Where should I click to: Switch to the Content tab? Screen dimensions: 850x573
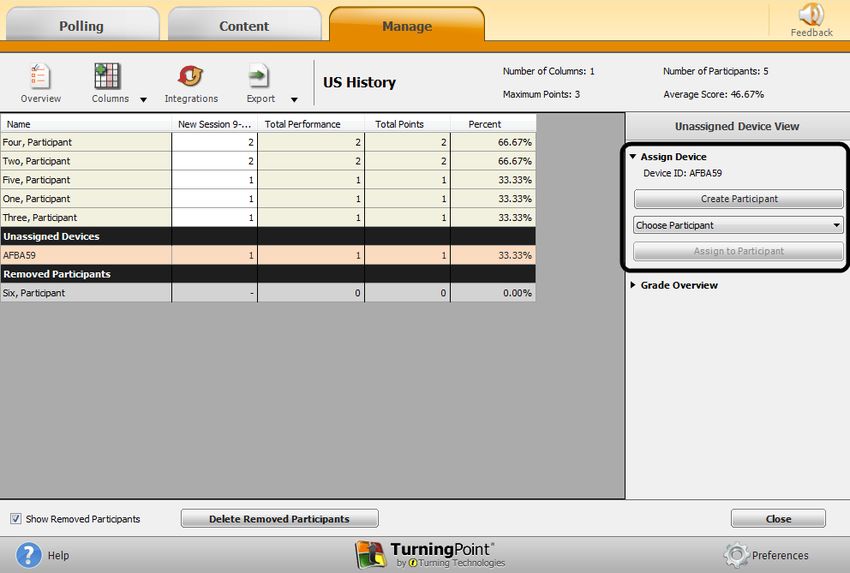click(244, 25)
